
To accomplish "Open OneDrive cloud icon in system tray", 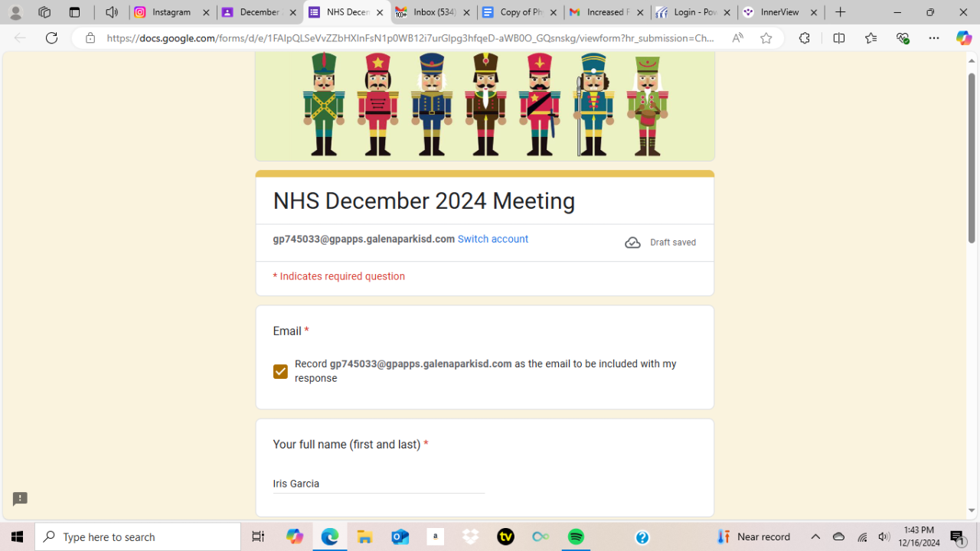I will [x=838, y=537].
